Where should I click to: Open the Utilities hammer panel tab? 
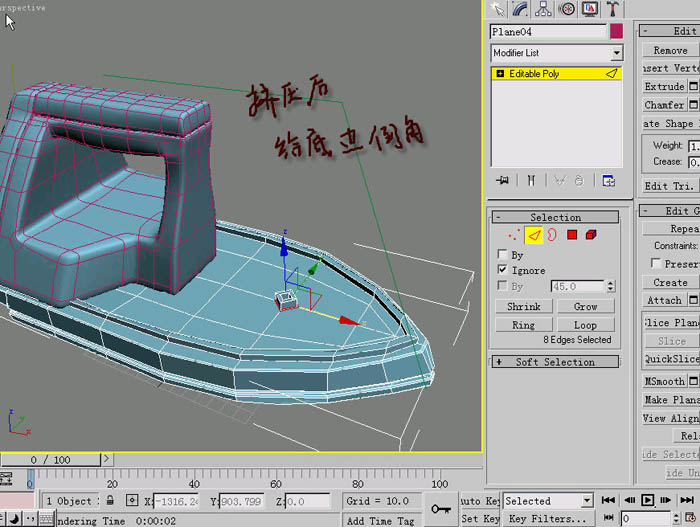pos(612,9)
